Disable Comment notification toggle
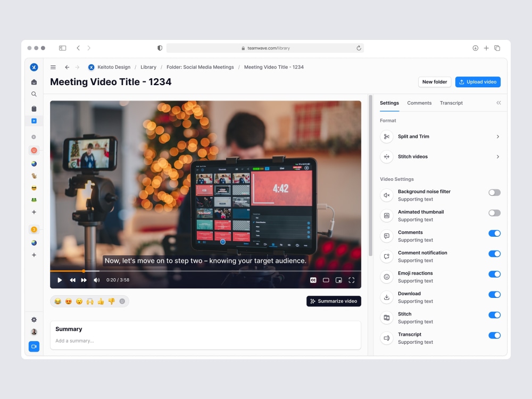Screen dimensions: 532x399 pyautogui.click(x=494, y=254)
